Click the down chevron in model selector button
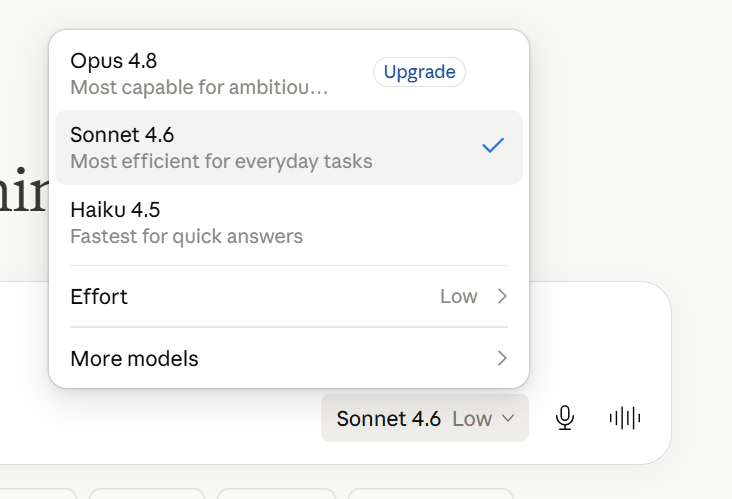 508,418
